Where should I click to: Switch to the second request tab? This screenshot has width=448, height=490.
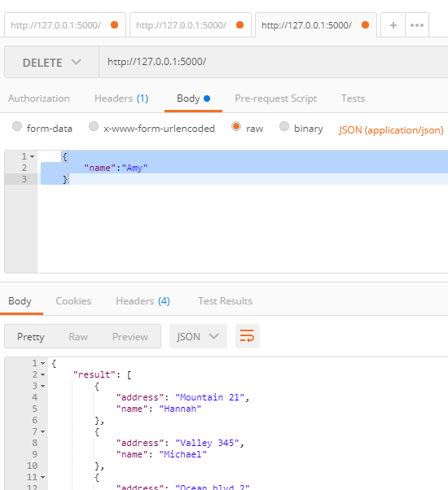[x=191, y=25]
